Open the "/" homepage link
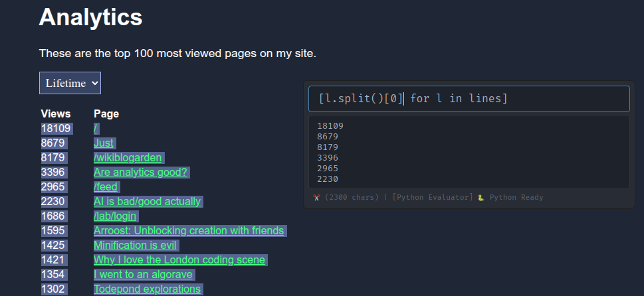The width and height of the screenshot is (644, 296). (95, 128)
